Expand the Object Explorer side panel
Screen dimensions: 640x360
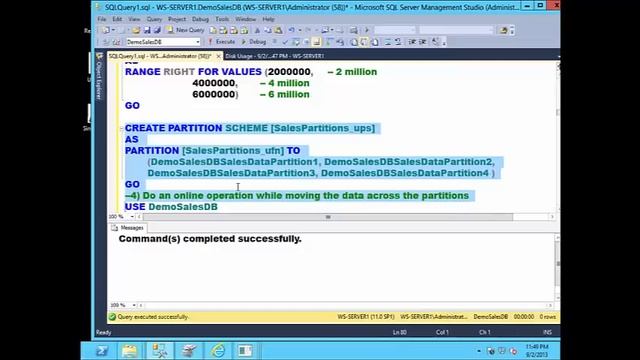pos(98,77)
